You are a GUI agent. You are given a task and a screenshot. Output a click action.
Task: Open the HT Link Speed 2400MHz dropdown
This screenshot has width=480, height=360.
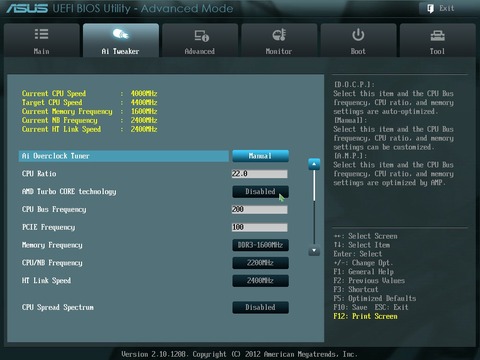point(260,281)
